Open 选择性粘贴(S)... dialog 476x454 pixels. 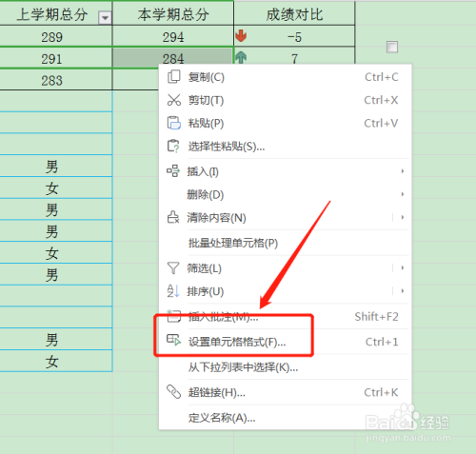tap(285, 147)
